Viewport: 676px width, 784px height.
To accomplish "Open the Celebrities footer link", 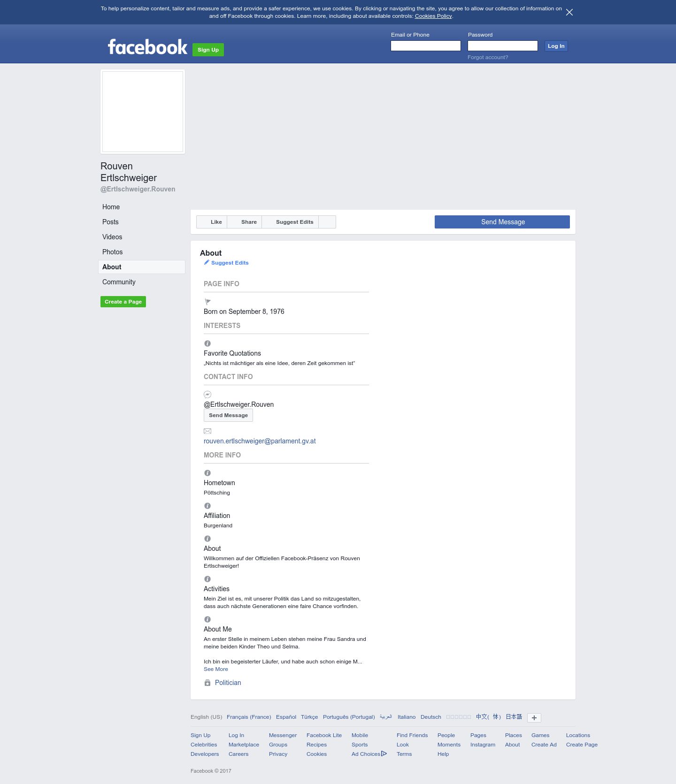I will 204,745.
